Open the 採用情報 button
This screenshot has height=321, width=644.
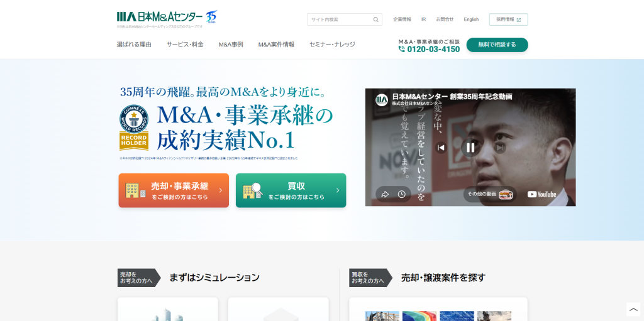(x=508, y=19)
